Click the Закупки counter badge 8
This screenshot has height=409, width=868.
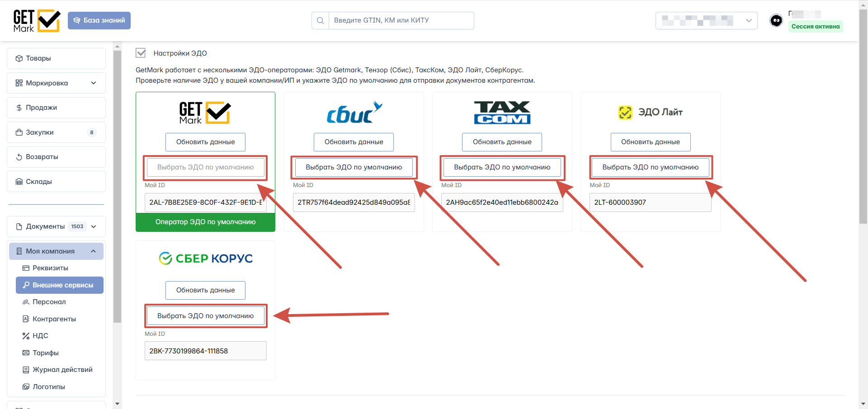coord(92,132)
